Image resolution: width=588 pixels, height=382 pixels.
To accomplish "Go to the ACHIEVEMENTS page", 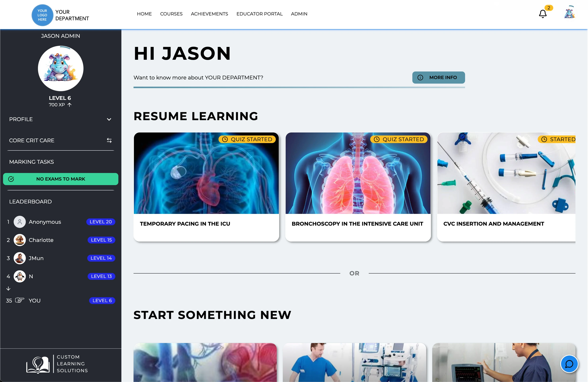I will (209, 14).
